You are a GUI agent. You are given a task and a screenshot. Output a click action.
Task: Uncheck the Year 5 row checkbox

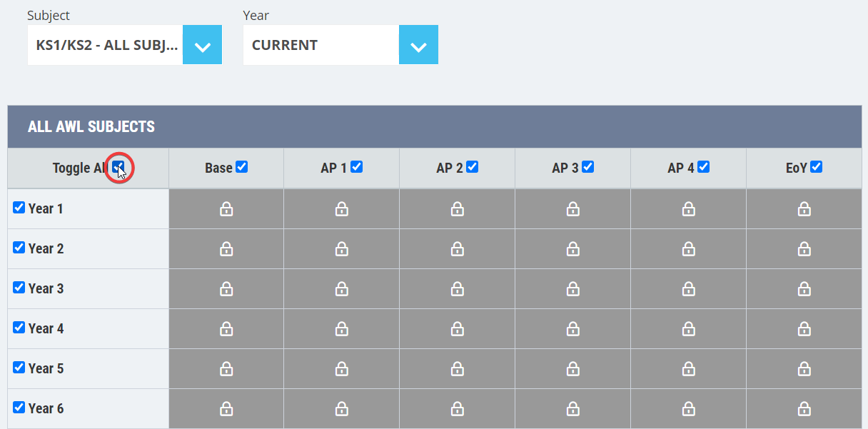pos(19,367)
